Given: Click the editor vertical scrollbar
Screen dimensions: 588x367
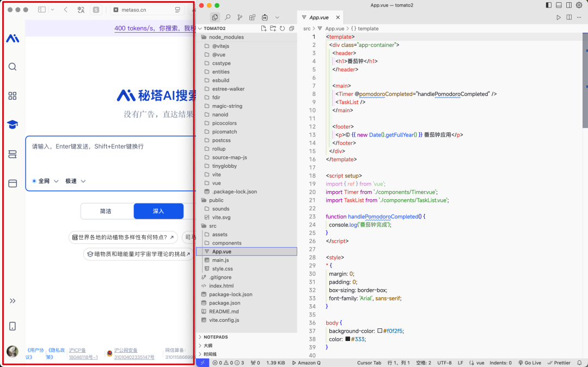Looking at the screenshot, I should click(x=585, y=81).
